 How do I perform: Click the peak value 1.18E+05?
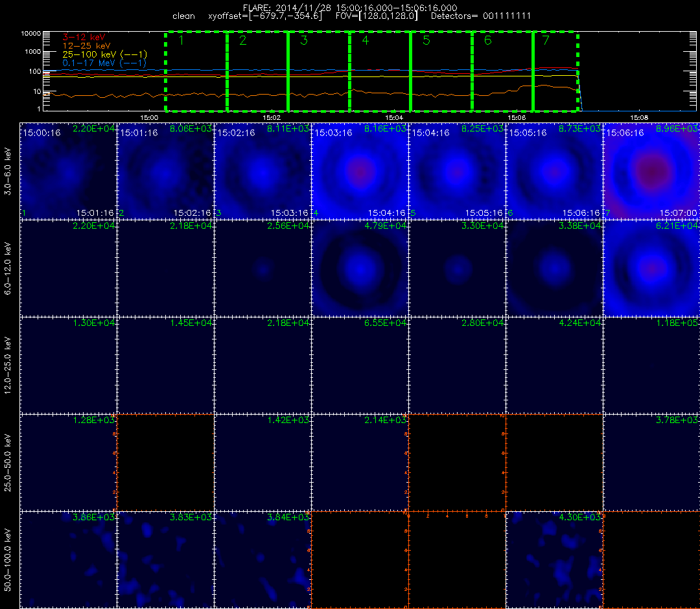(677, 323)
